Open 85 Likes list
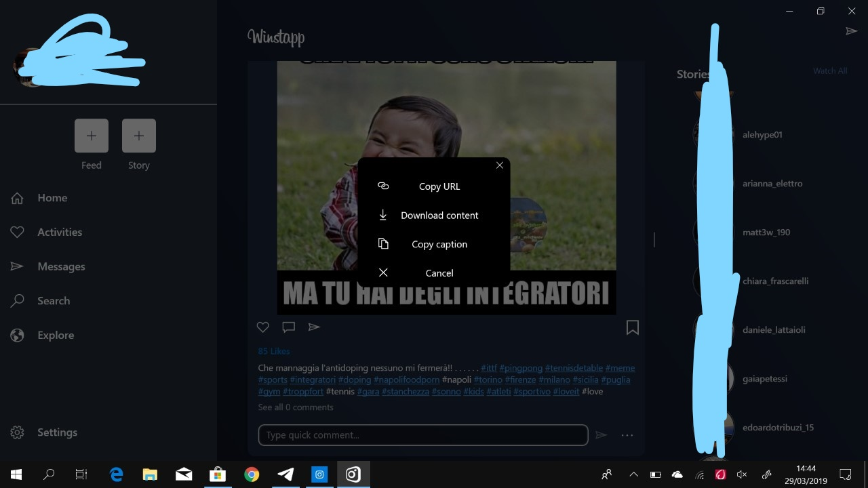The width and height of the screenshot is (868, 488). [273, 350]
